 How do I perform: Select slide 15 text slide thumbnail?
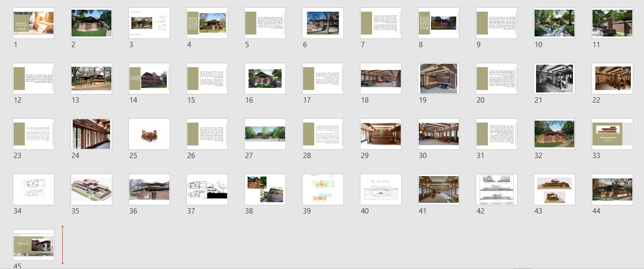click(x=207, y=79)
